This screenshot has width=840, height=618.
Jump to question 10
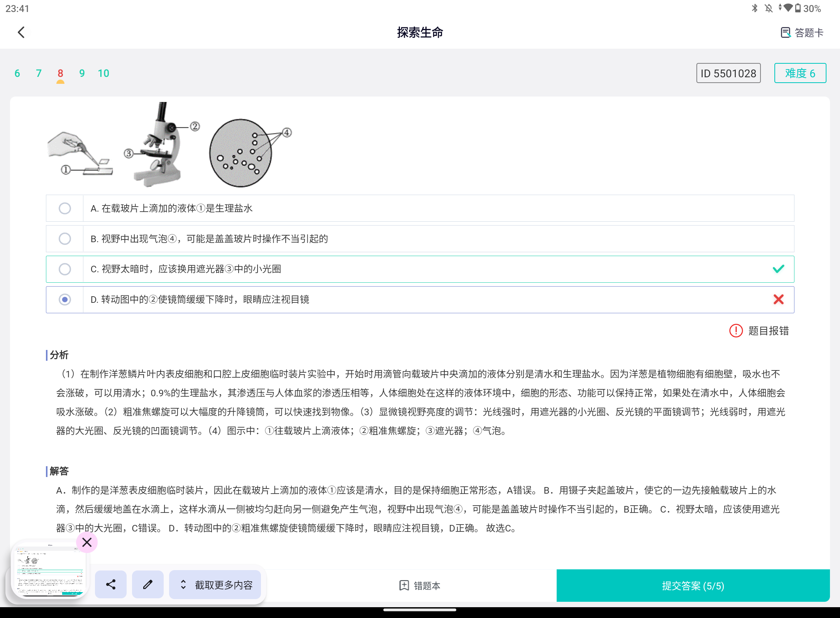coord(103,73)
